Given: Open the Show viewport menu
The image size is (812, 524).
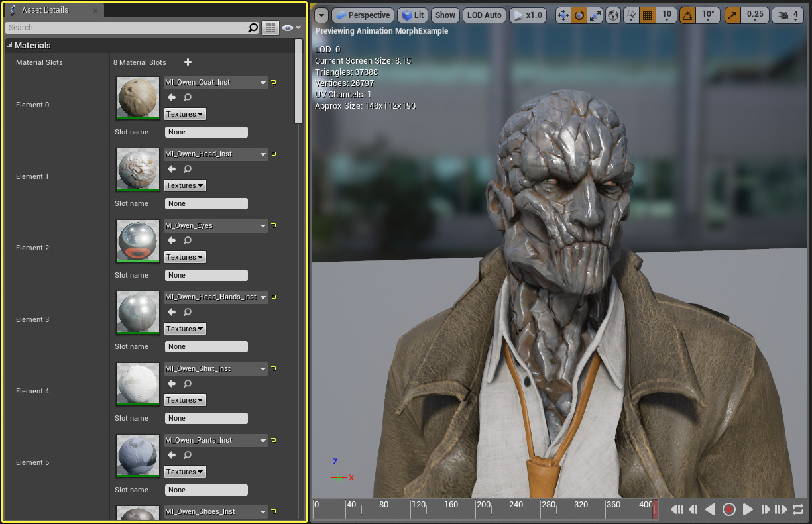Looking at the screenshot, I should [445, 15].
